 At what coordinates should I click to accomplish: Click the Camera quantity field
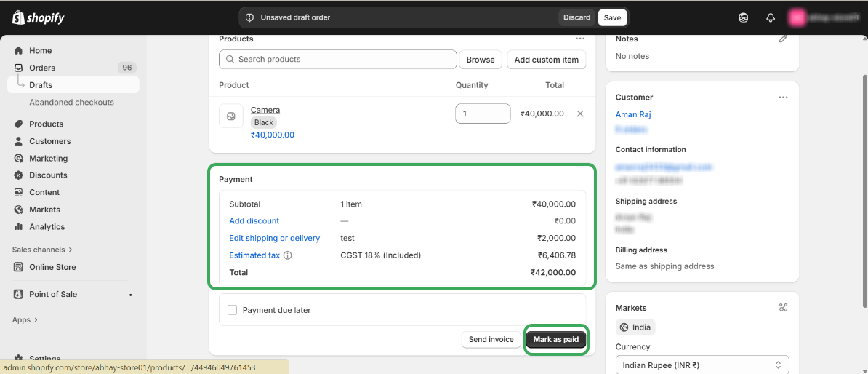(x=483, y=114)
